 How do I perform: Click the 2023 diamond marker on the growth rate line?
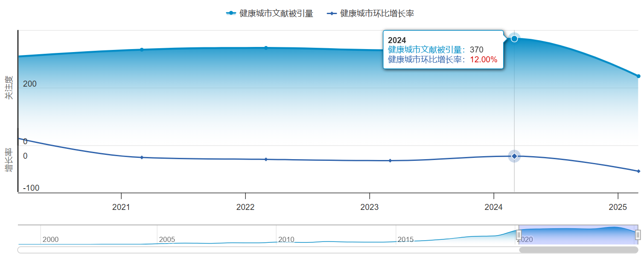pos(390,160)
